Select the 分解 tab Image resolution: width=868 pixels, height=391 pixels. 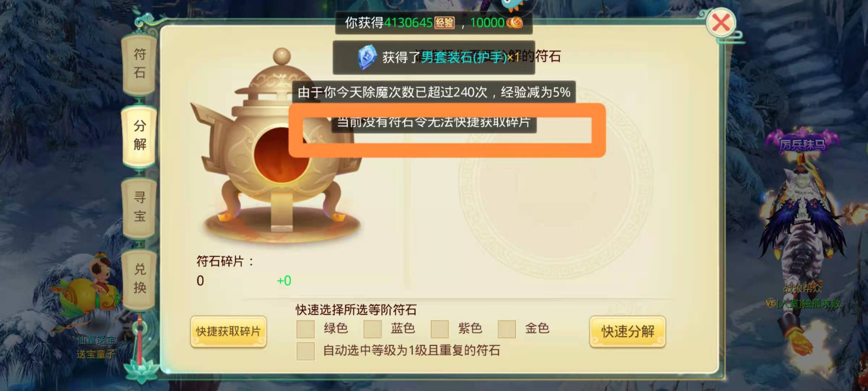pos(140,135)
